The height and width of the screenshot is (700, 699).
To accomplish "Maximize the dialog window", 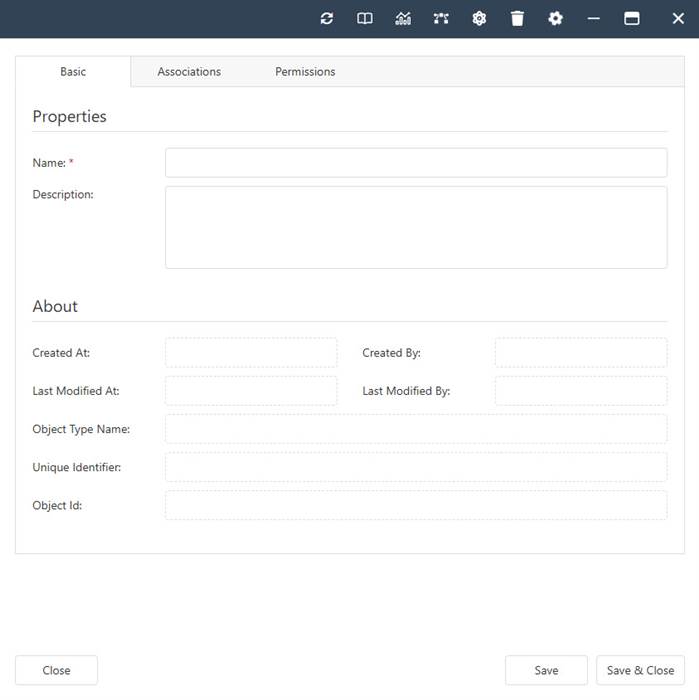I will (x=632, y=18).
